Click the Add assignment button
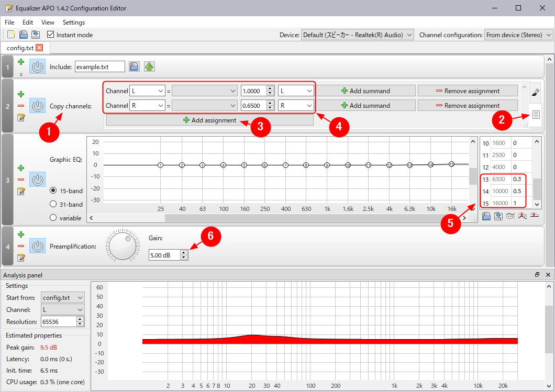This screenshot has height=392, width=555. click(209, 120)
